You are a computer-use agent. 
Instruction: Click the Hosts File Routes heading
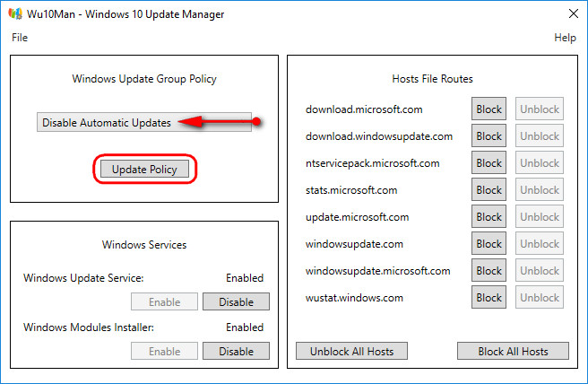point(432,79)
